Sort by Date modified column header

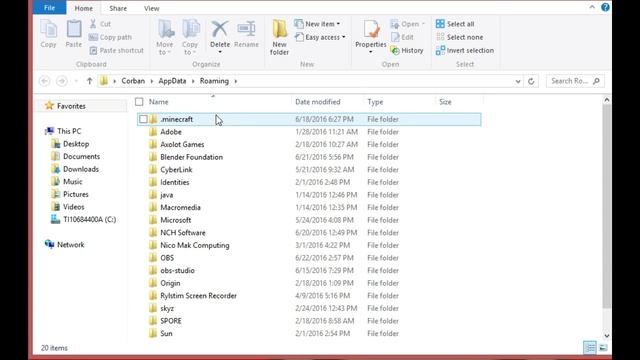coord(318,102)
